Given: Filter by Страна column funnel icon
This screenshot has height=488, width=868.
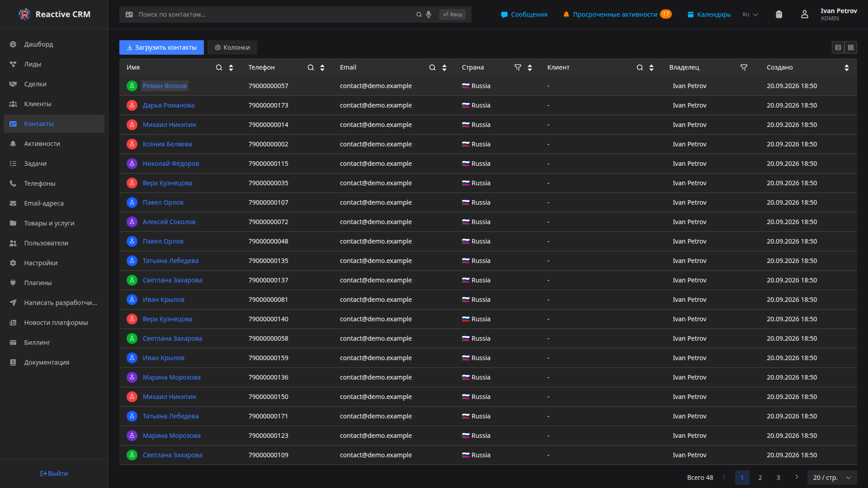Looking at the screenshot, I should (518, 67).
